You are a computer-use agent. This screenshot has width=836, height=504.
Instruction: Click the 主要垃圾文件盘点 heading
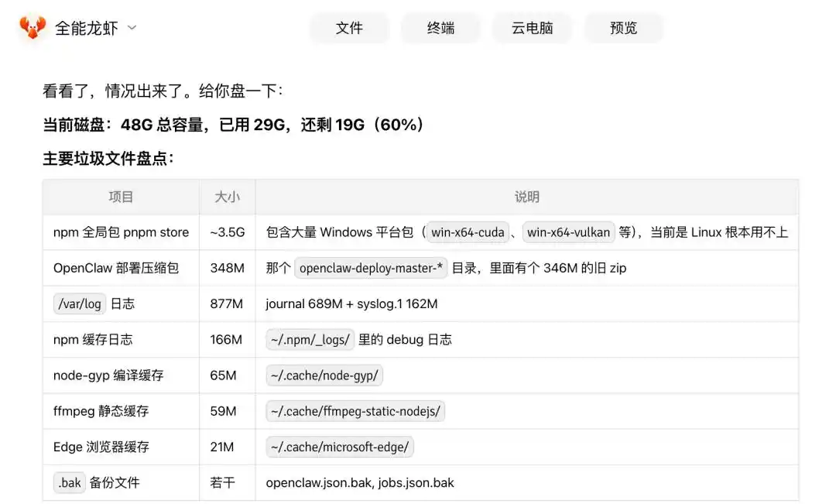click(x=108, y=159)
